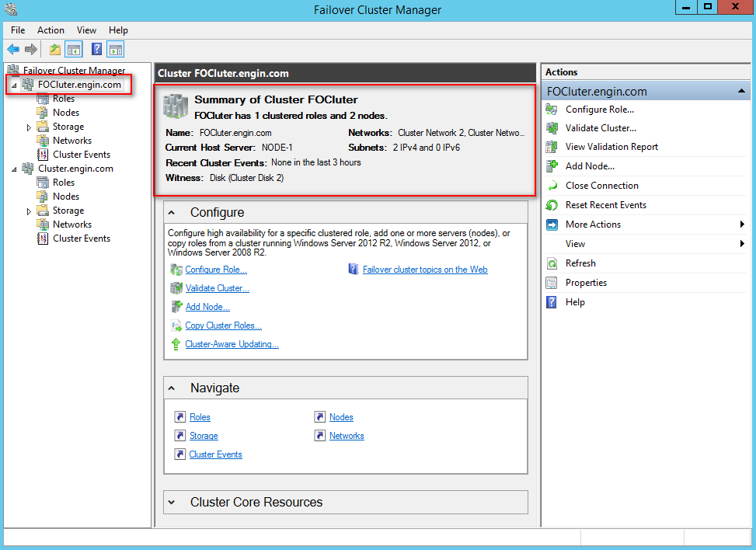Viewport: 756px width, 550px height.
Task: Open the File menu
Action: [18, 30]
